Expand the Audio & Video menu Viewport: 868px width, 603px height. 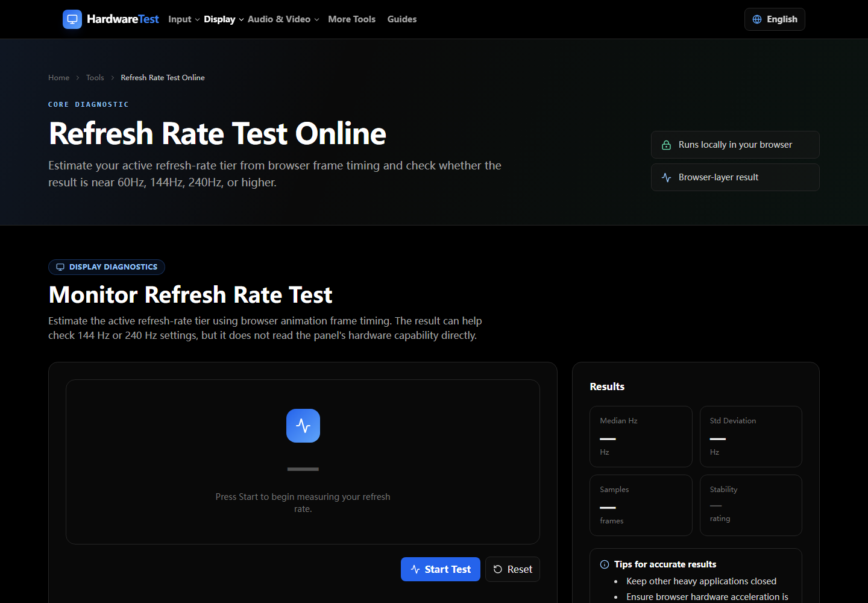tap(283, 19)
